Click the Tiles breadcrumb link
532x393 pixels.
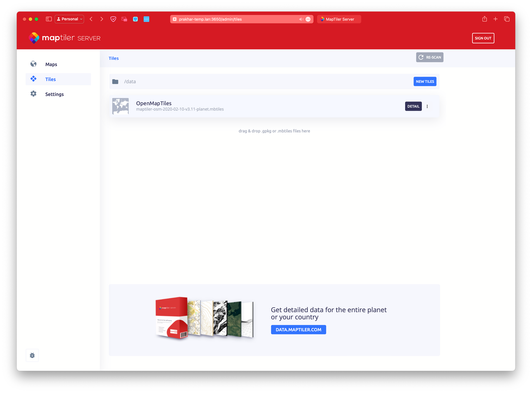[114, 58]
